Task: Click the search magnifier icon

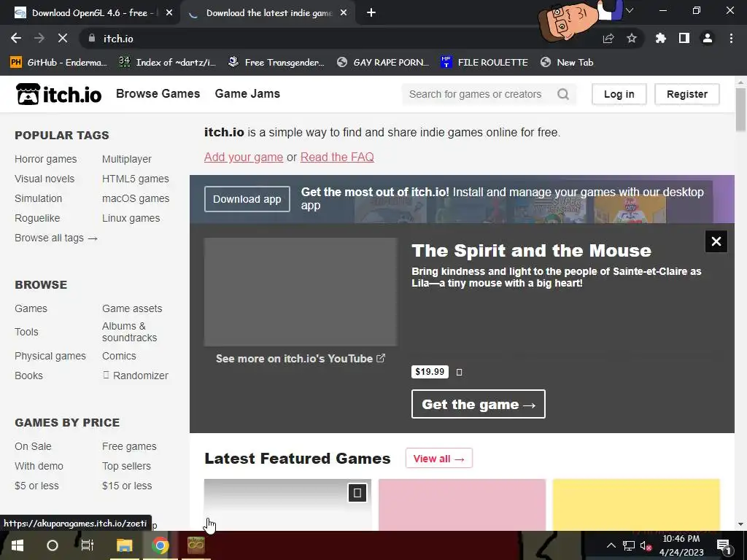Action: (x=563, y=94)
